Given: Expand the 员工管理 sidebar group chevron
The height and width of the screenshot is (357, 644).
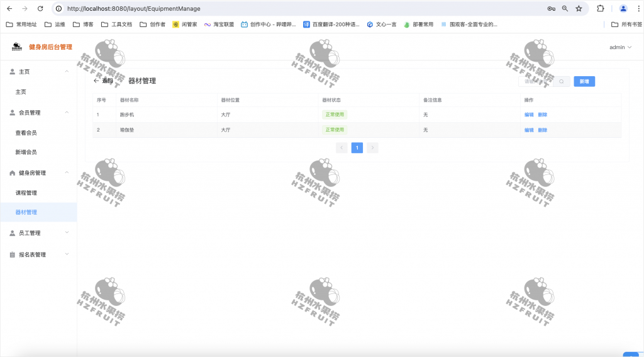Looking at the screenshot, I should [67, 233].
